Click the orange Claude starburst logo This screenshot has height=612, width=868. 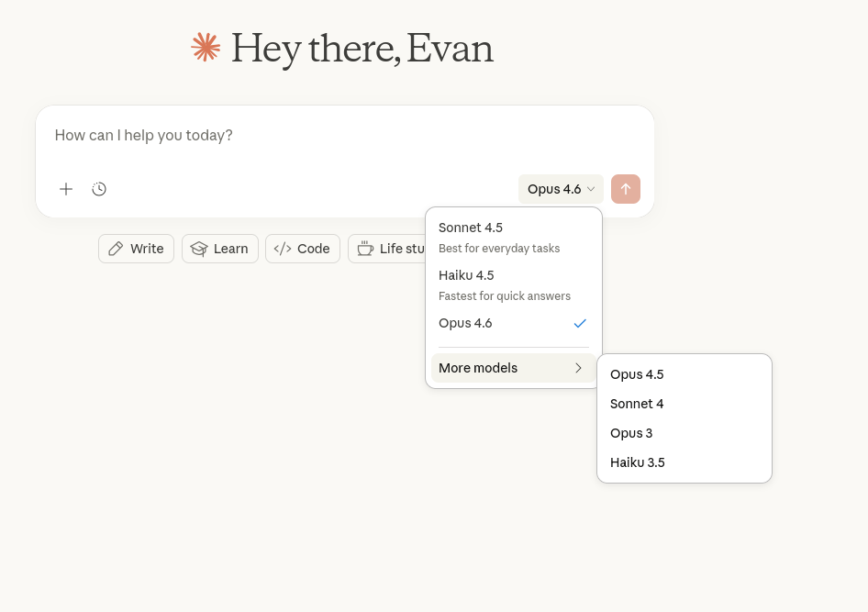click(206, 48)
